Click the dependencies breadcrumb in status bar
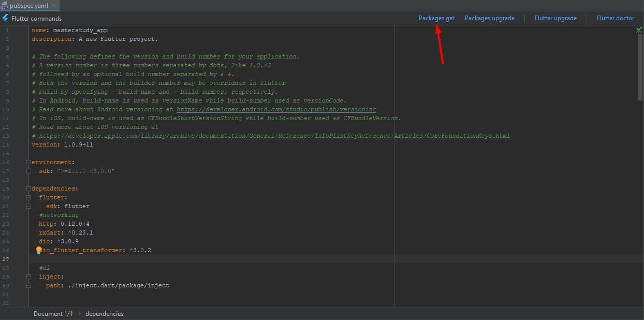 pos(105,314)
